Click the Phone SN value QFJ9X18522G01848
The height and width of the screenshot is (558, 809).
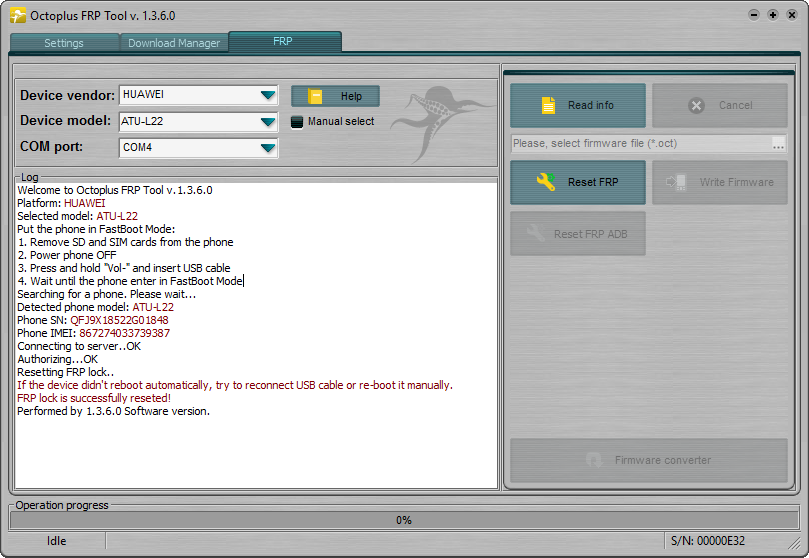119,320
